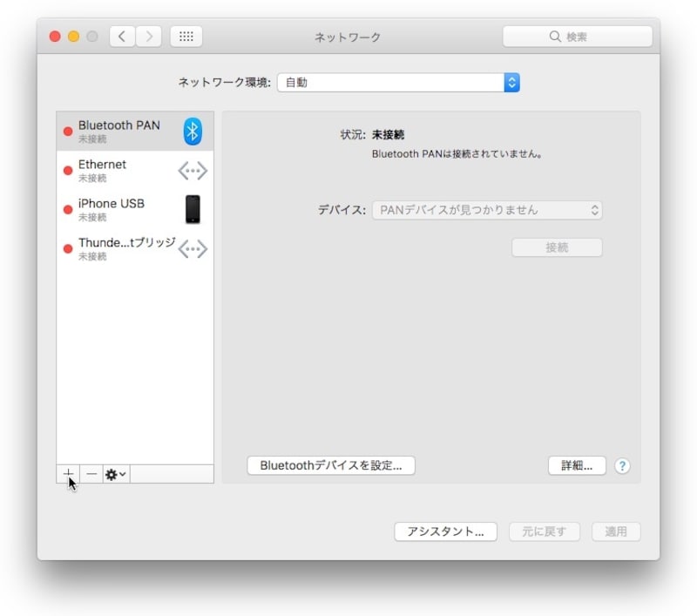
Task: Click the iPhone USB phone icon
Action: (x=193, y=209)
